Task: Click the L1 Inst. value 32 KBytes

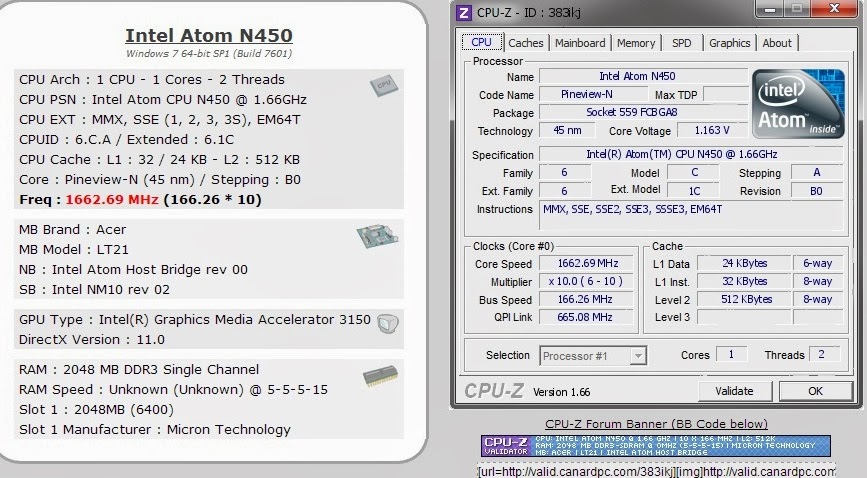Action: point(744,281)
